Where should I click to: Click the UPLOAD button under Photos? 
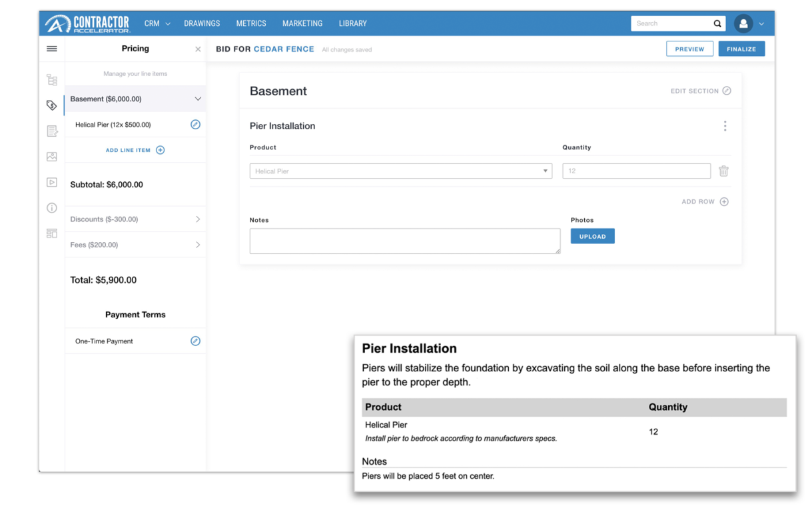click(x=592, y=236)
